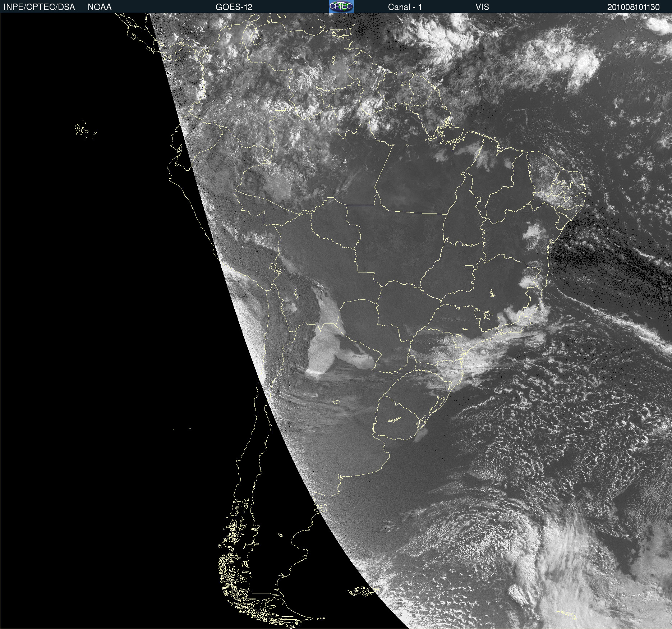
Task: Click the GOES-12 satellite label
Action: click(x=234, y=7)
